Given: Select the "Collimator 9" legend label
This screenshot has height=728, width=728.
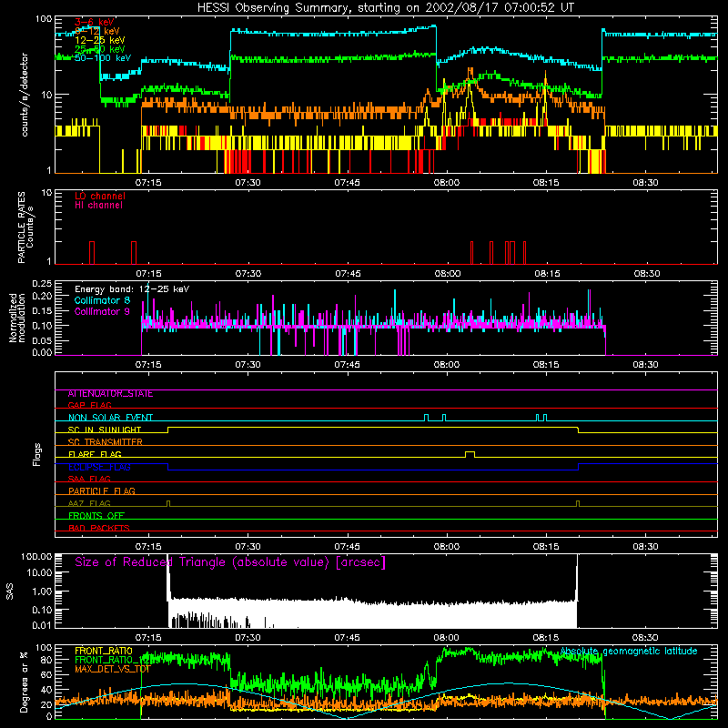Looking at the screenshot, I should pos(102,311).
